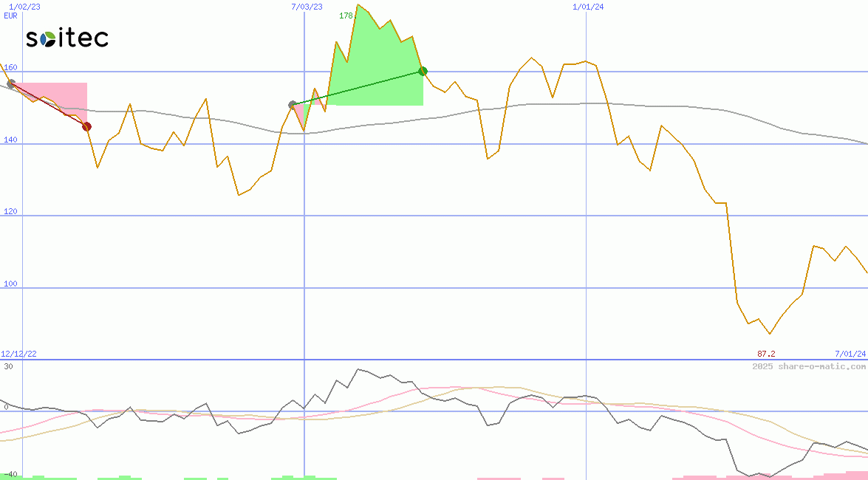Click the 160 price axis label
The height and width of the screenshot is (480, 868).
point(10,66)
